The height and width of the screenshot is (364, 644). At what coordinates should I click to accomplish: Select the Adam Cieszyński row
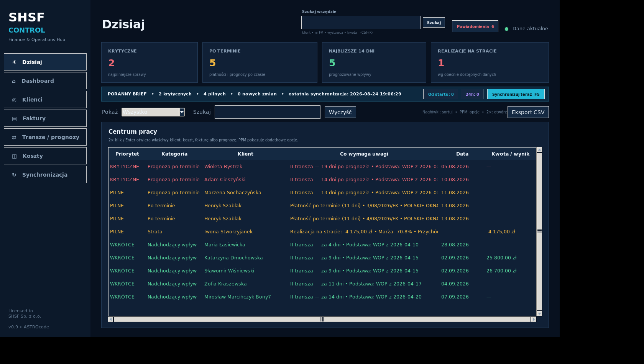pos(322,180)
